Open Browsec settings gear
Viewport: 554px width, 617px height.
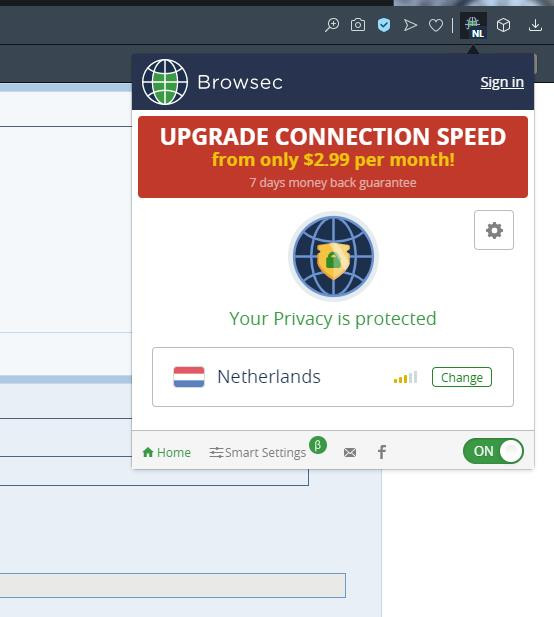(x=494, y=230)
